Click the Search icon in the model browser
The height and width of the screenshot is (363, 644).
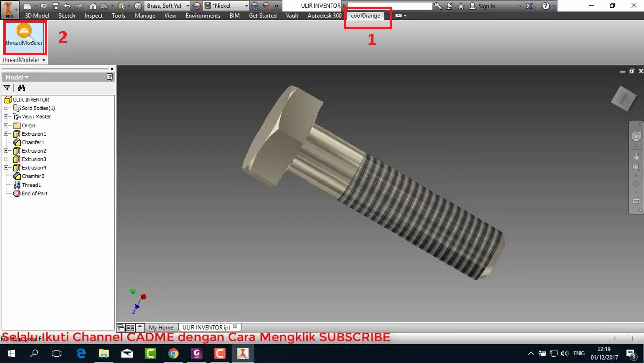point(21,87)
